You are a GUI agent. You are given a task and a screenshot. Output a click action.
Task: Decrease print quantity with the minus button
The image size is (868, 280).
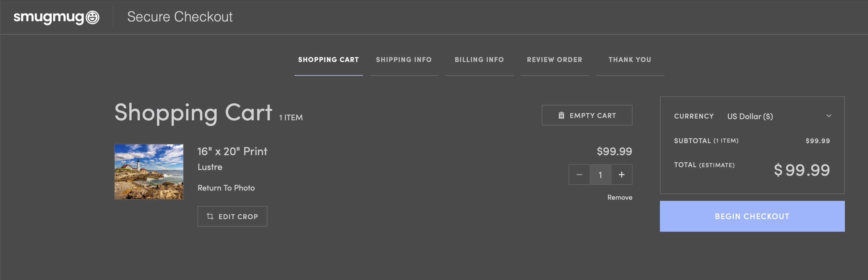click(579, 175)
